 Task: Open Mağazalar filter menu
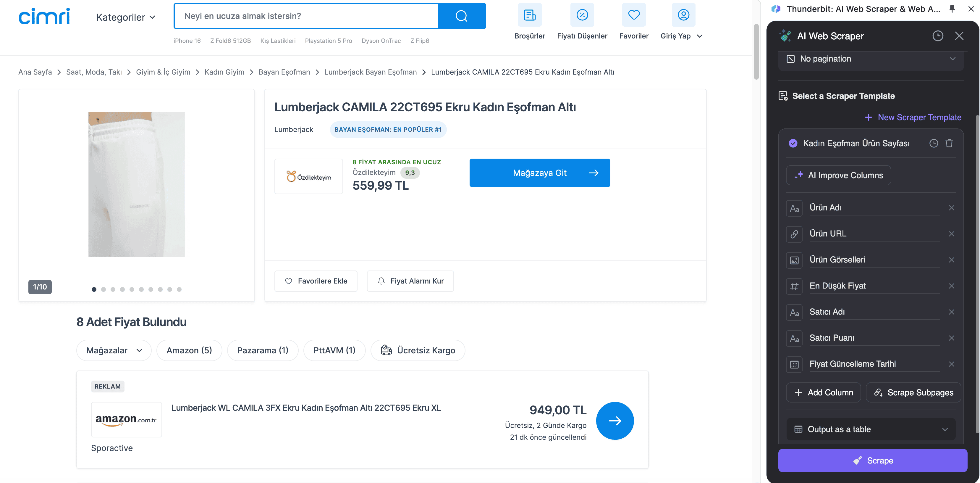pyautogui.click(x=114, y=350)
